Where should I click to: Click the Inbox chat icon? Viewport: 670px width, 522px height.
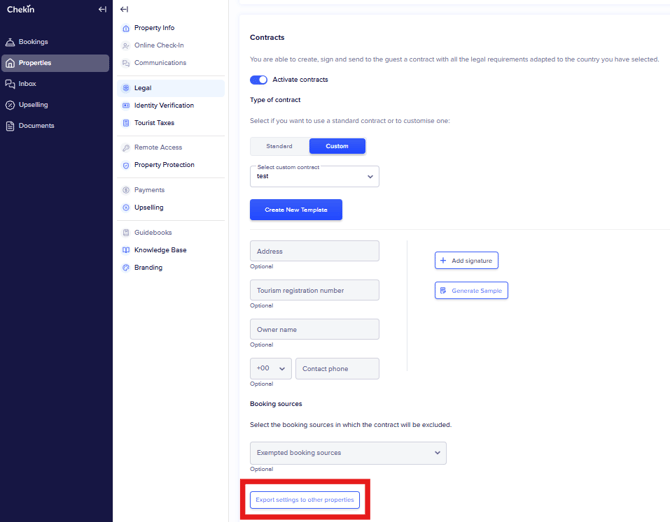click(10, 84)
